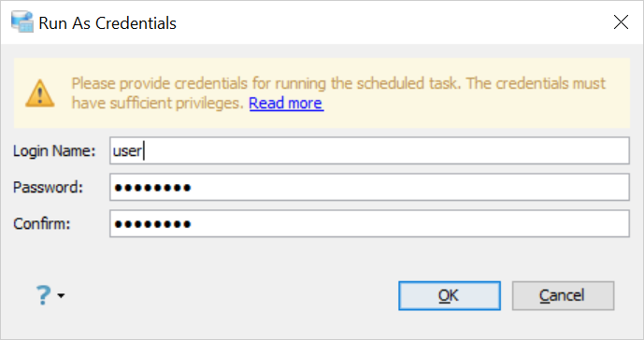Focus the Login Name input field

[x=369, y=150]
